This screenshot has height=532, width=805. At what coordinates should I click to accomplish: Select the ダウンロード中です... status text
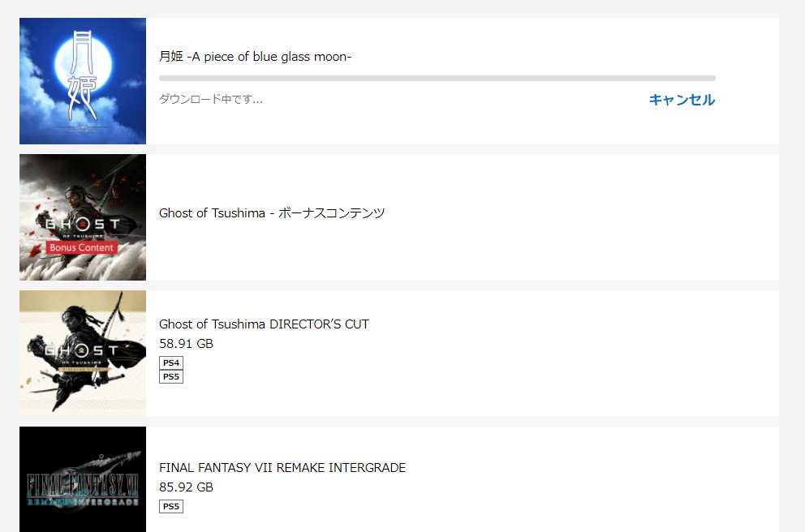tap(210, 99)
